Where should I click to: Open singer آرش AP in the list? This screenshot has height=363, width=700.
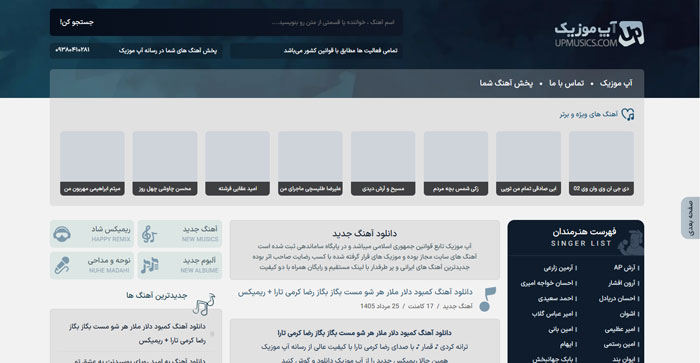pyautogui.click(x=626, y=267)
